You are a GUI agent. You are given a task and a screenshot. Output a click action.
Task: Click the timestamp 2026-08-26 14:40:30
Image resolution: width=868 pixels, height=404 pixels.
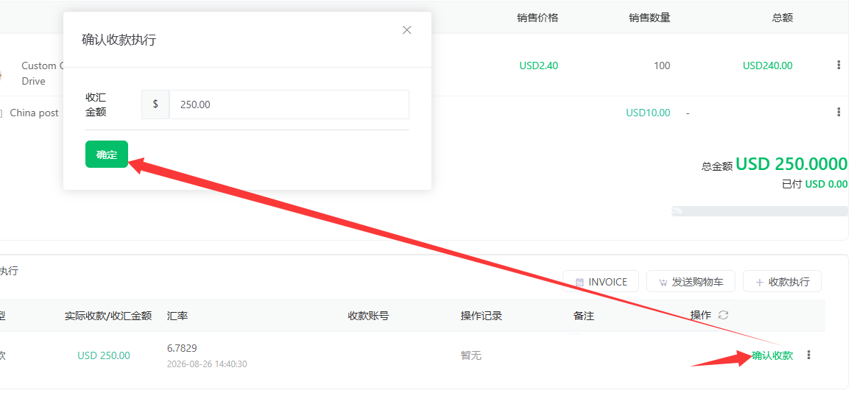click(206, 364)
